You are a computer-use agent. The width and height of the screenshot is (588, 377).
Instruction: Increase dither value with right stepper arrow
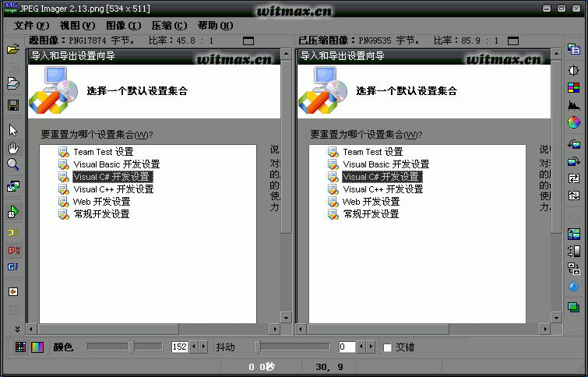371,347
